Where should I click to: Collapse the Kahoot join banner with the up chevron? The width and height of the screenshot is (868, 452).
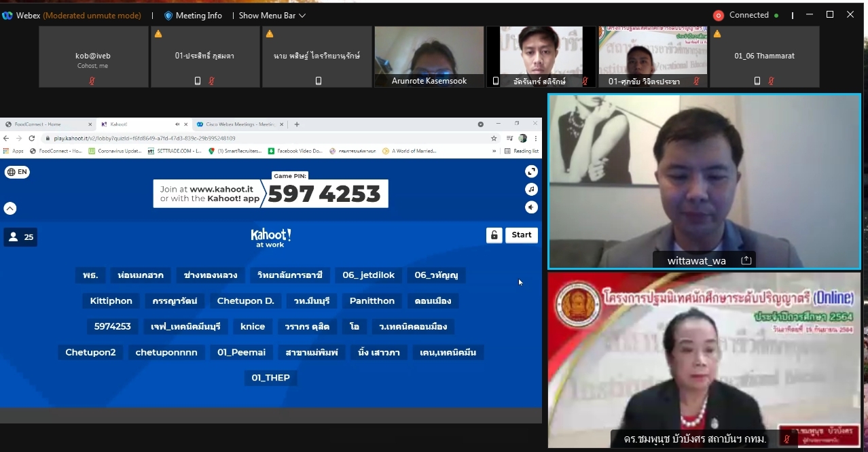(x=10, y=209)
